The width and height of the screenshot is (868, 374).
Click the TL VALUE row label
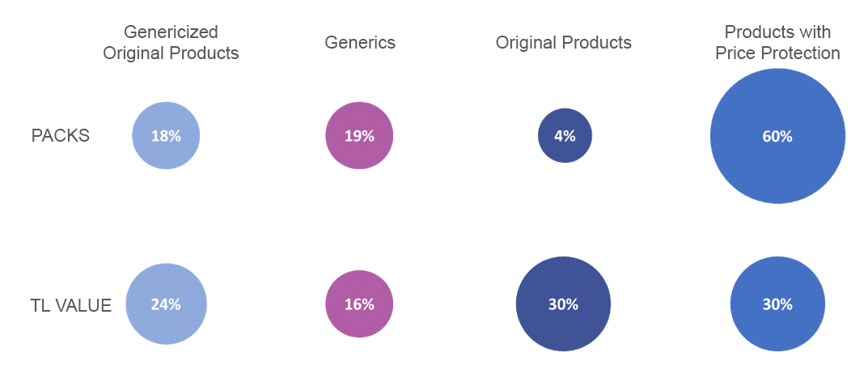(x=71, y=305)
